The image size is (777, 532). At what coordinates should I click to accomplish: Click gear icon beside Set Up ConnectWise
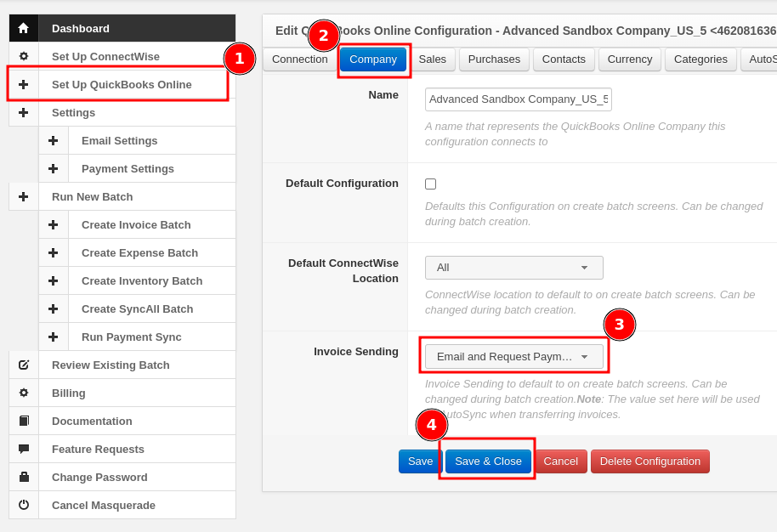coord(23,56)
